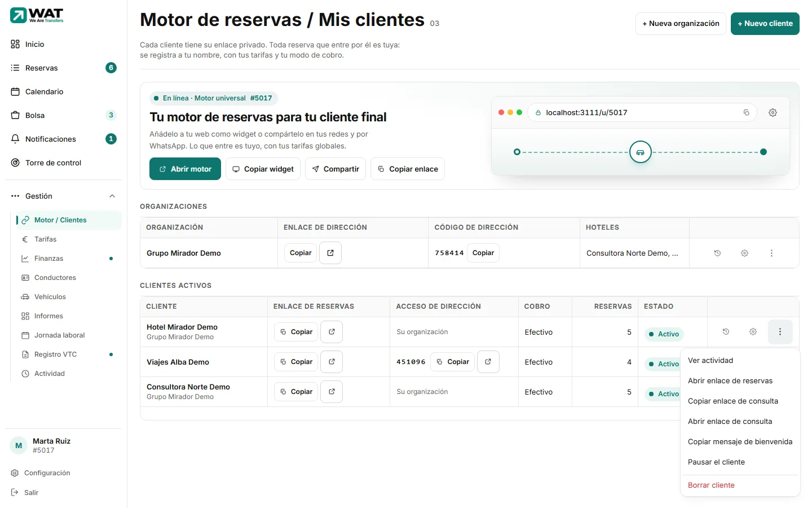The height and width of the screenshot is (508, 812).
Task: Copy management code 758414
Action: [x=483, y=253]
